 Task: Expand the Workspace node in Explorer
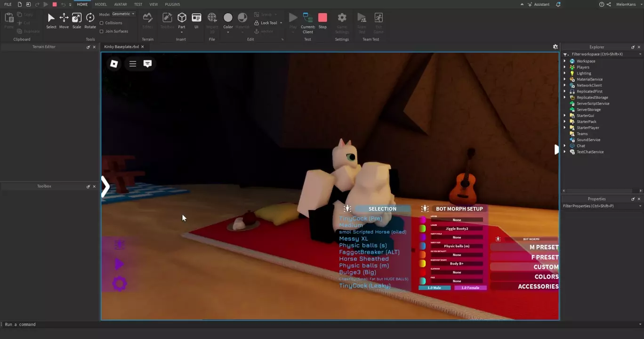coord(565,61)
